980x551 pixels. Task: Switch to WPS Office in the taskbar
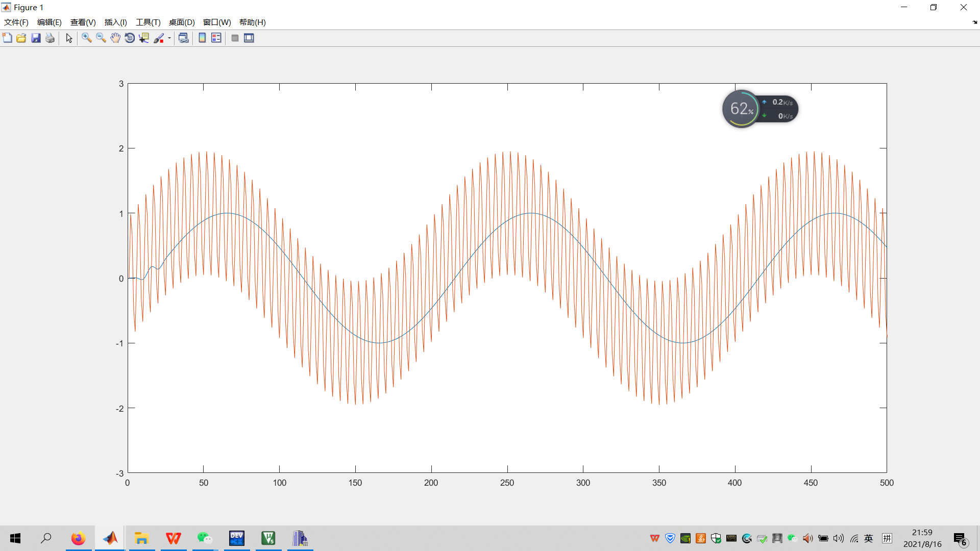(174, 538)
